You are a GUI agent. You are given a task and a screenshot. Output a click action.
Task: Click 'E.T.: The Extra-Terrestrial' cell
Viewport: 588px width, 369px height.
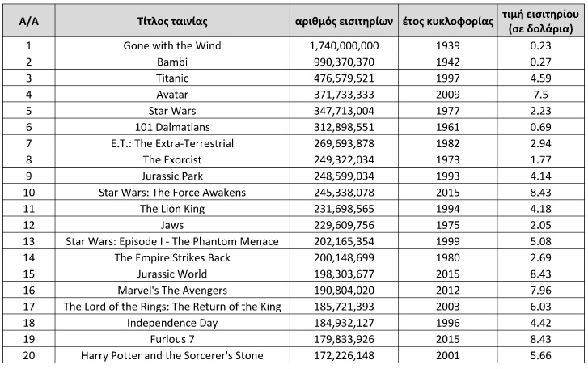[171, 143]
